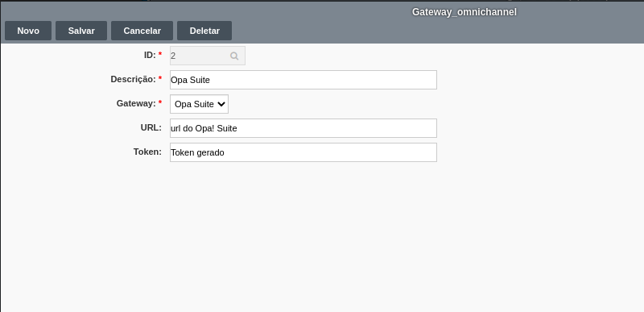Screen dimensions: 644x312
Task: Select the Descrição text field
Action: (x=303, y=80)
